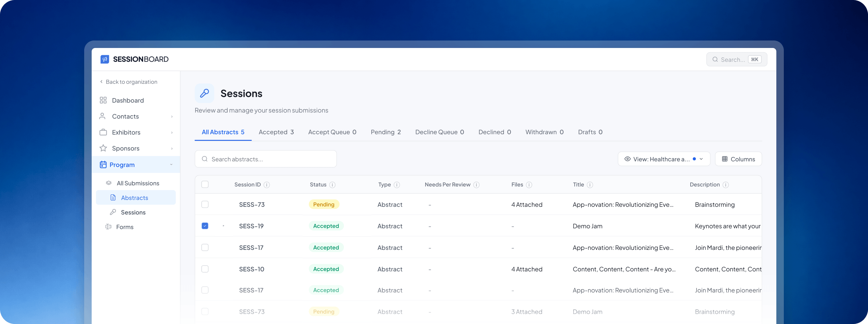The height and width of the screenshot is (324, 868).
Task: Expand the Sponsors sidebar chevron
Action: [172, 149]
